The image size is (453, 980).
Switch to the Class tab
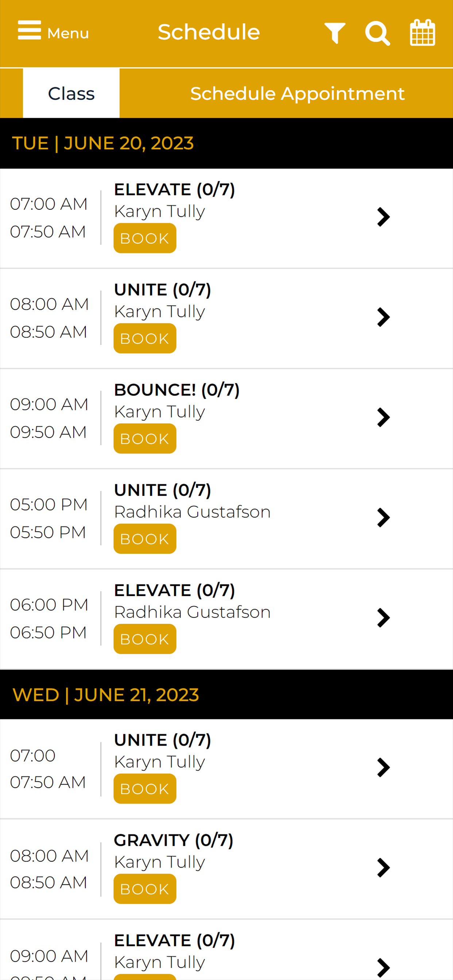click(71, 93)
